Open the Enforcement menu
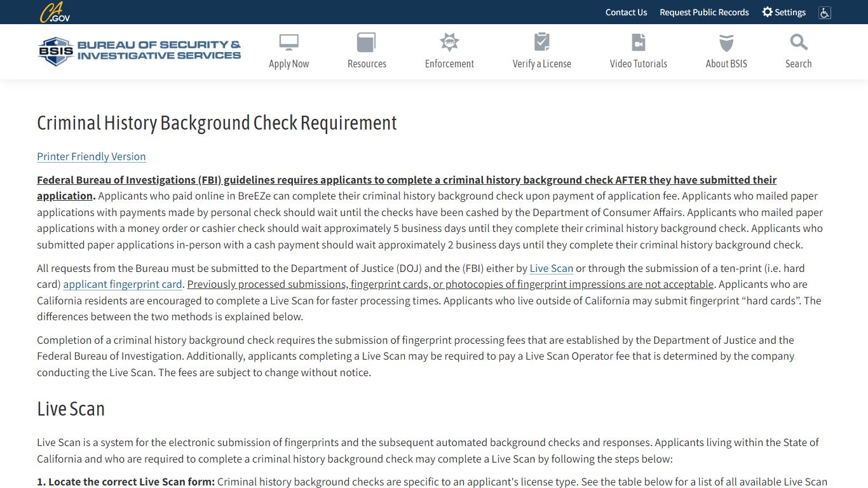 pyautogui.click(x=449, y=64)
